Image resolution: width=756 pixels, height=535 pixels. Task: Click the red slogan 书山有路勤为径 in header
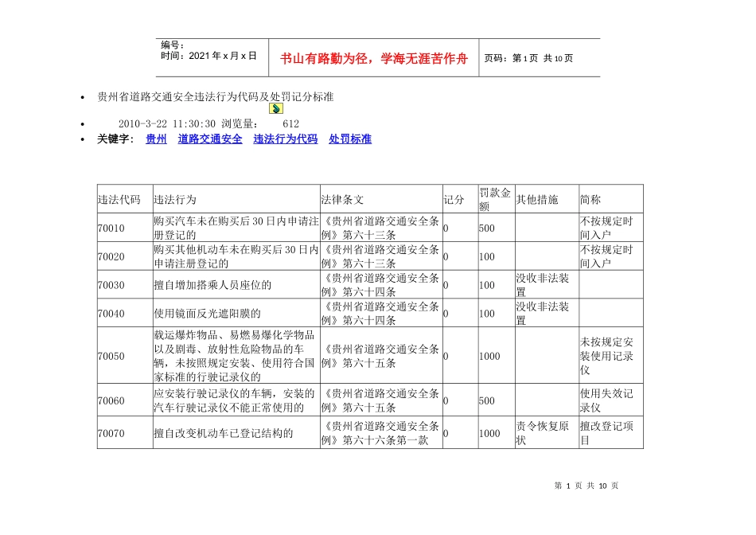point(324,58)
